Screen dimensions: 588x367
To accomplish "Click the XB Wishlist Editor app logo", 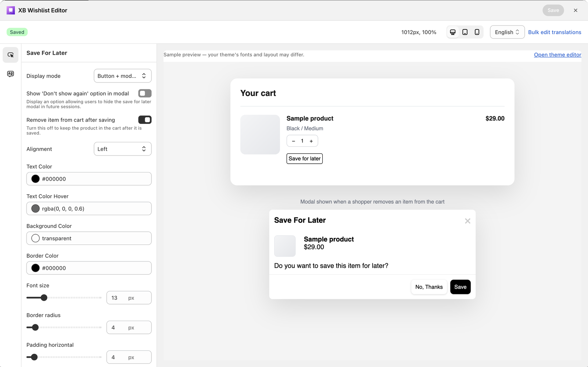I will (11, 10).
